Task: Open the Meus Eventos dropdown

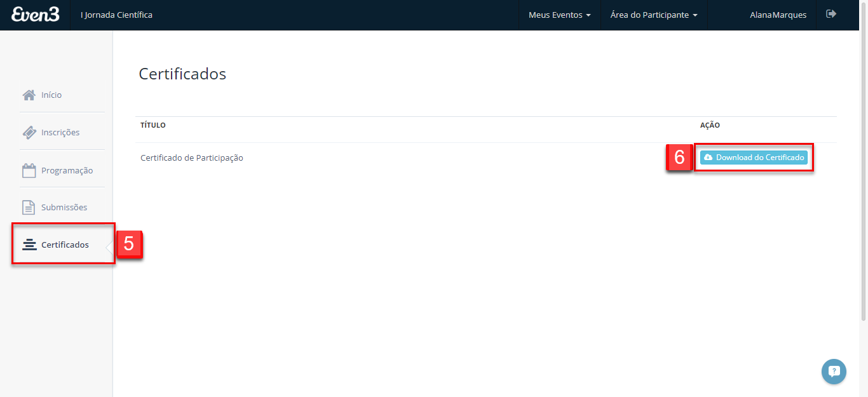Action: (560, 15)
